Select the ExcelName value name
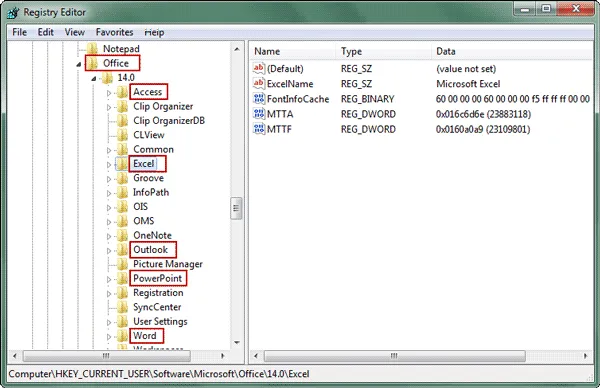 [290, 84]
